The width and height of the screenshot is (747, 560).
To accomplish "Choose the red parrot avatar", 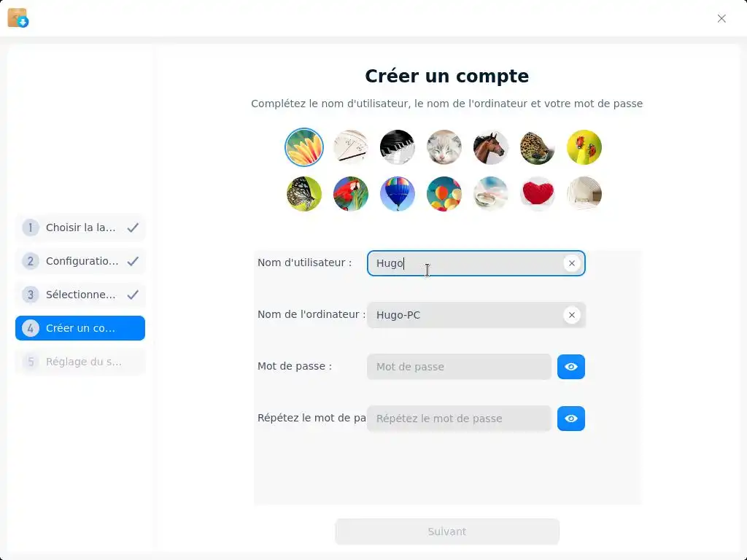I will point(351,194).
